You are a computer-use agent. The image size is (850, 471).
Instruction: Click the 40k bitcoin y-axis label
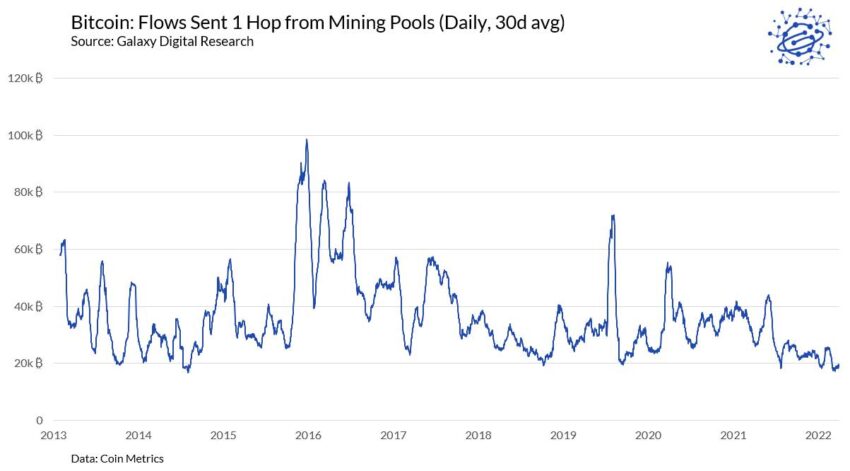pyautogui.click(x=28, y=307)
